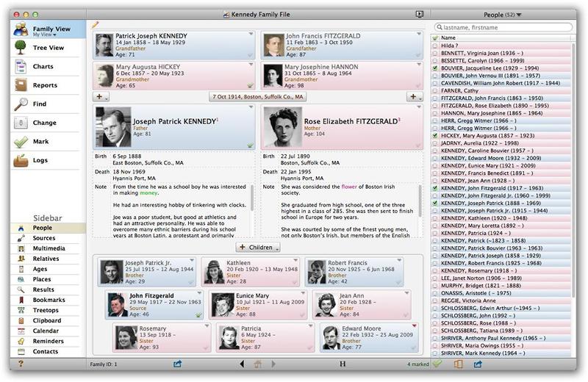588x382 pixels.
Task: Select Treetops in the sidebar
Action: pos(46,310)
